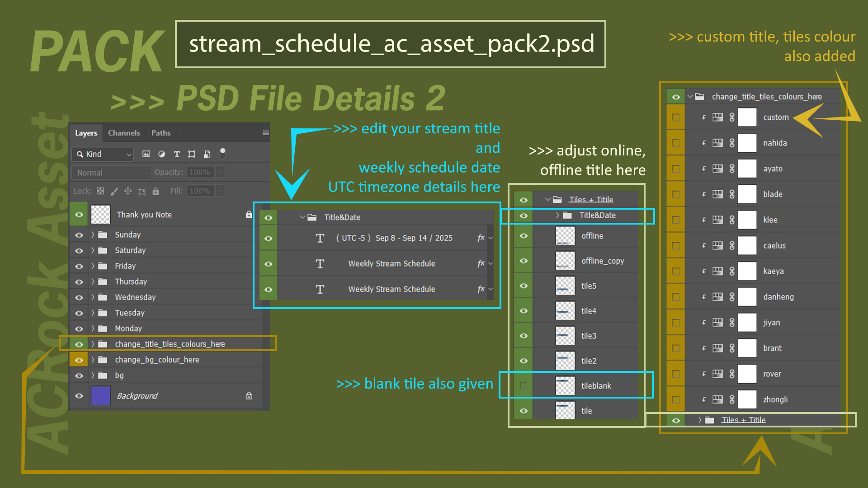
Task: Click lock transparent pixels icon
Action: (100, 191)
